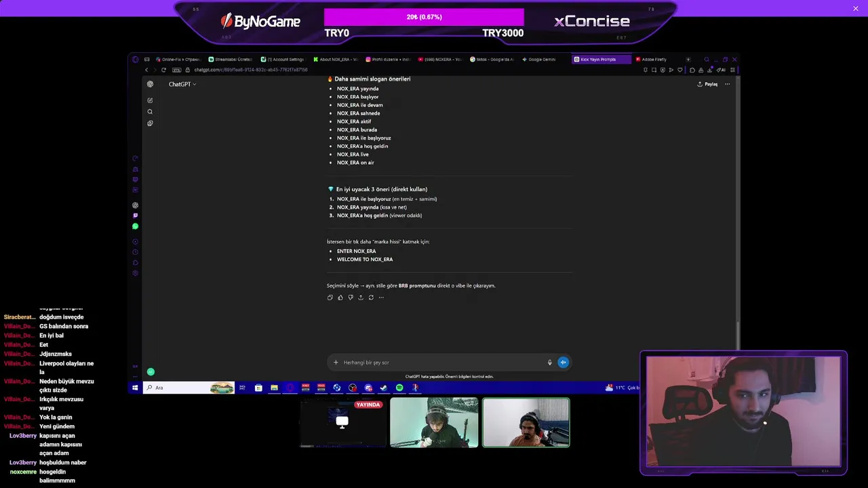Screen dimensions: 868x488
Task: Open browser sidebar settings gear
Action: coord(136,273)
